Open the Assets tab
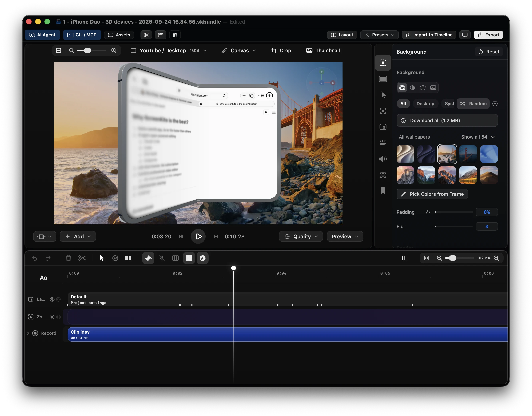 tap(119, 35)
